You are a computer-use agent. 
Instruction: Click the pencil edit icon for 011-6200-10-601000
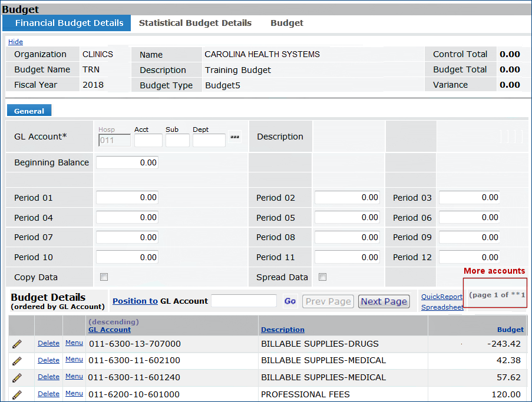(x=16, y=394)
